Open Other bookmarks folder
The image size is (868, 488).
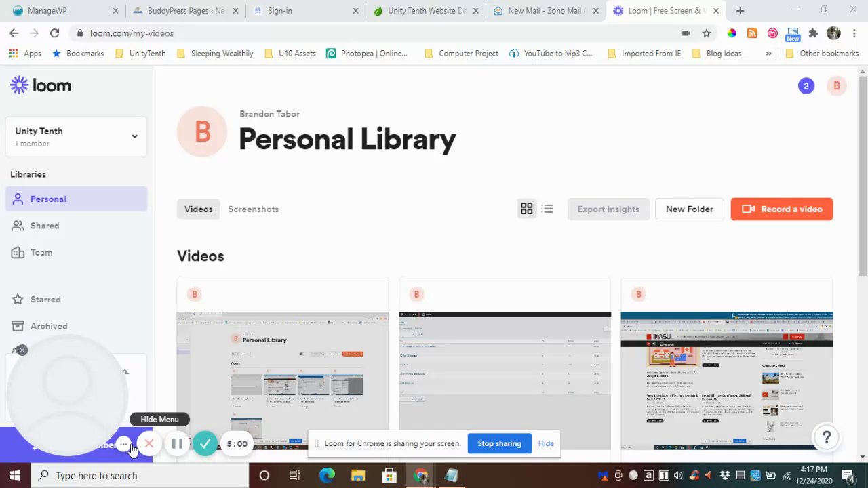[821, 54]
